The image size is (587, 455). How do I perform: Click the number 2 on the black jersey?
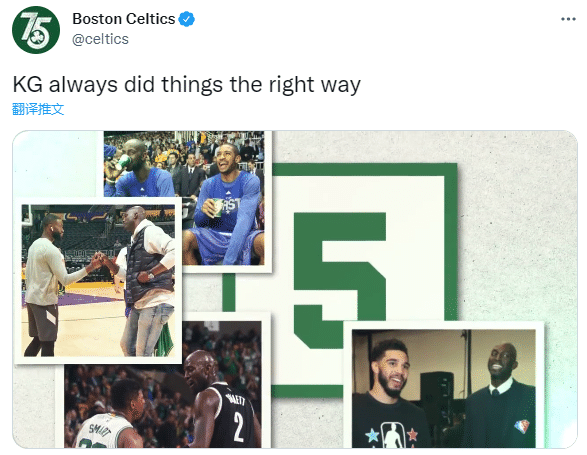(x=239, y=427)
